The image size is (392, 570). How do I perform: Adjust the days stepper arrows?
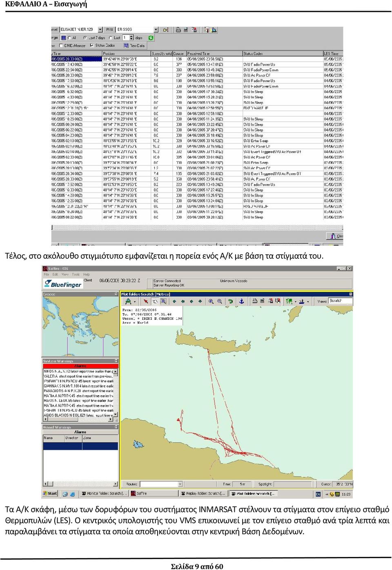point(131,38)
